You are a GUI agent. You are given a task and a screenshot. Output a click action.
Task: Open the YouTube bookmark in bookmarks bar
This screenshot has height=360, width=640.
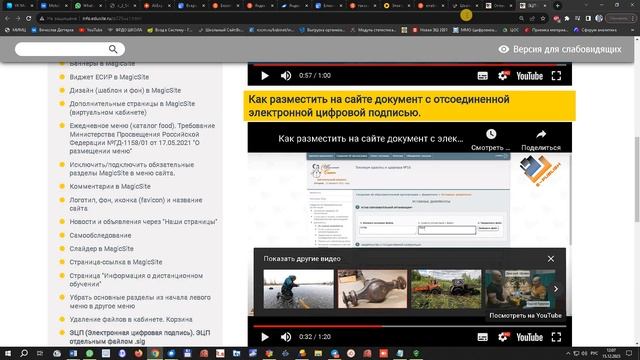coord(90,30)
